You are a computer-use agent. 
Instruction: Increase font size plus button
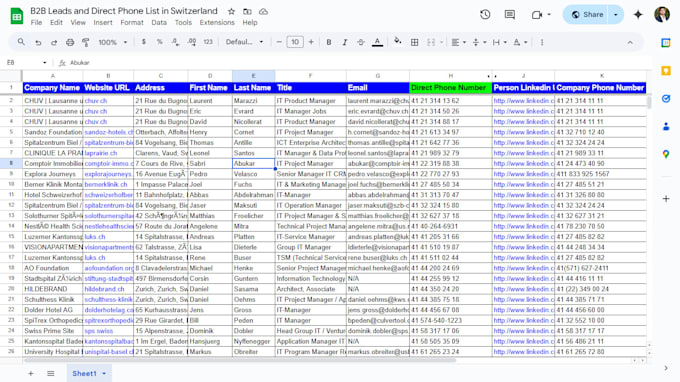click(311, 42)
